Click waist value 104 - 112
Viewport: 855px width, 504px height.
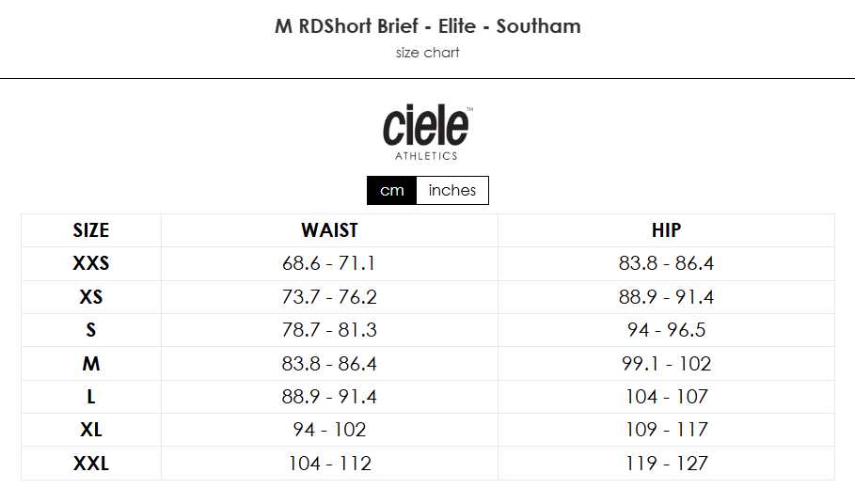pos(329,464)
